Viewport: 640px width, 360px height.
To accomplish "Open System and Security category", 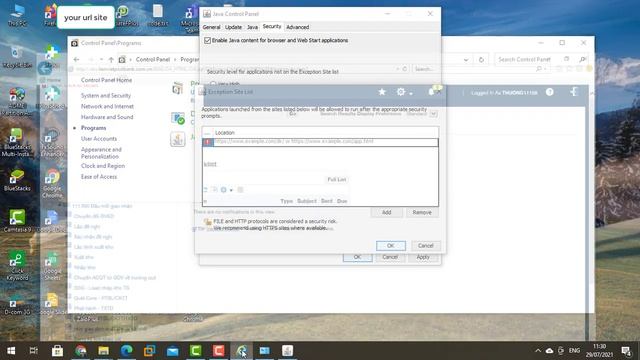I will [x=106, y=96].
